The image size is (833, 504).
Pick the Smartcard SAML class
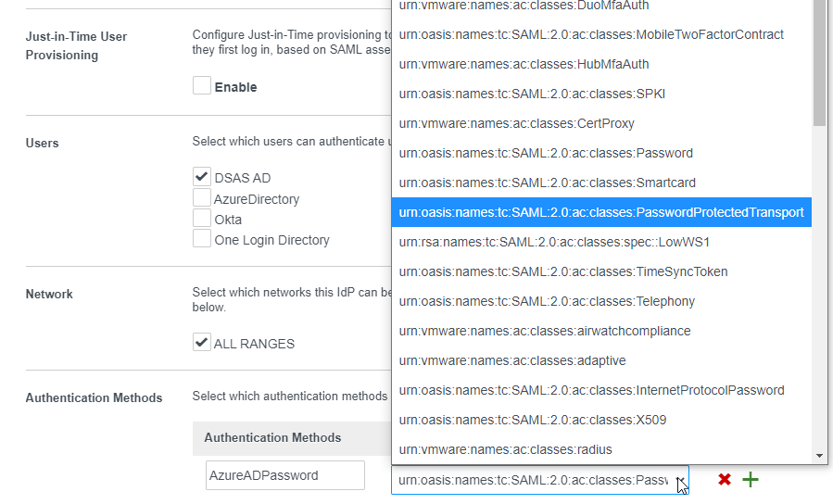click(547, 183)
